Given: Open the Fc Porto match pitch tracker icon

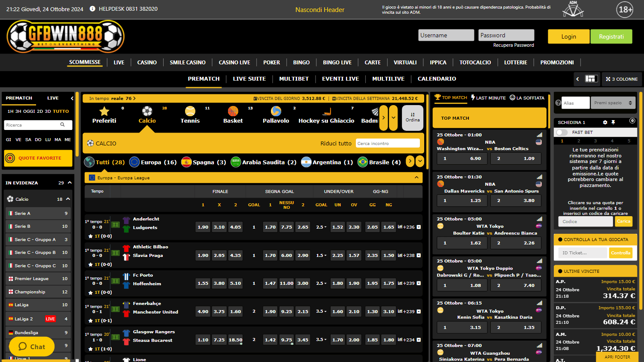Looking at the screenshot, I should point(115,281).
